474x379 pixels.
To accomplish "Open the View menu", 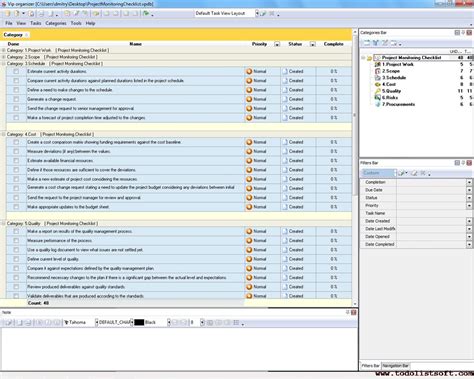I will click(21, 23).
